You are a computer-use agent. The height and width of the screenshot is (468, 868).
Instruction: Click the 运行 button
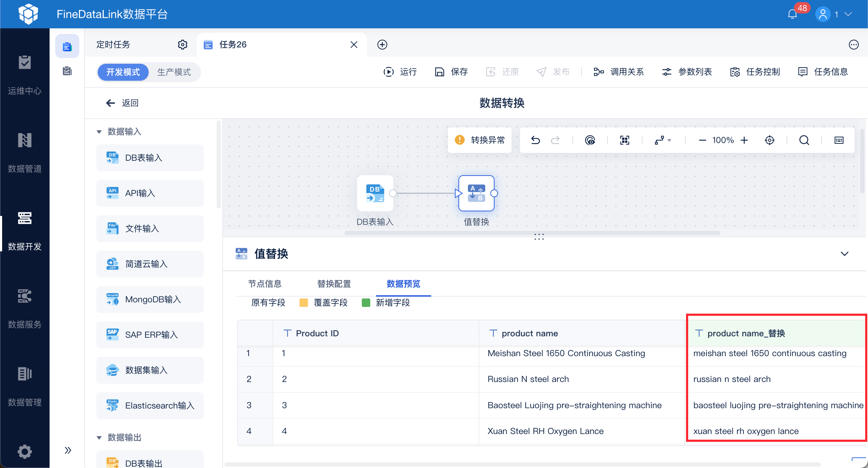400,72
